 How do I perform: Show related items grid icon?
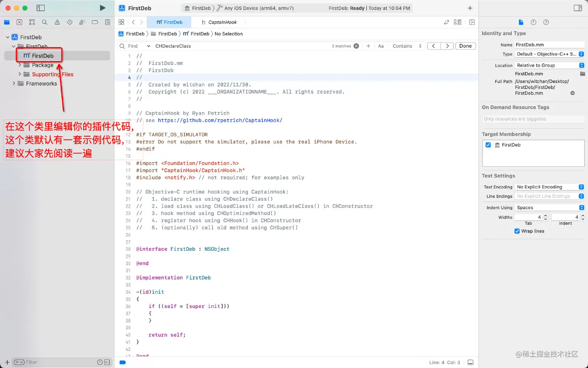click(121, 22)
